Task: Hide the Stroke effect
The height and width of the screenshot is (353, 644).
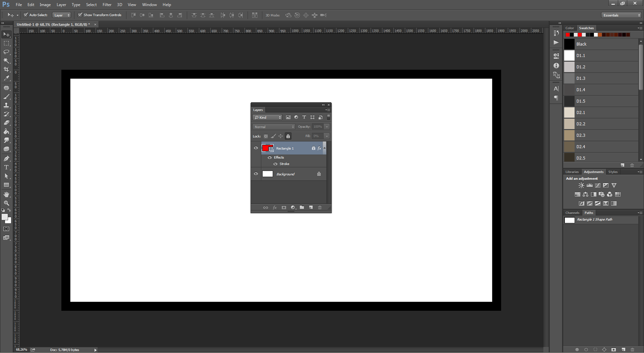Action: pos(275,164)
